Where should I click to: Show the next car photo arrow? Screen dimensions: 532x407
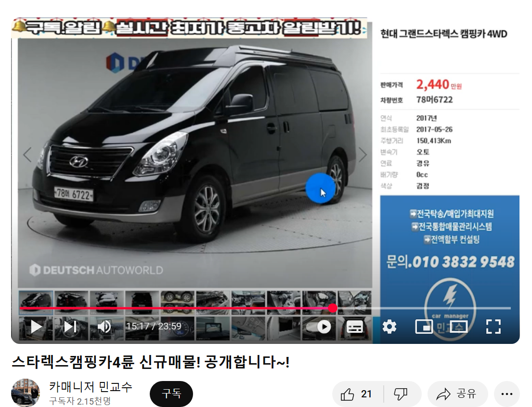click(363, 155)
